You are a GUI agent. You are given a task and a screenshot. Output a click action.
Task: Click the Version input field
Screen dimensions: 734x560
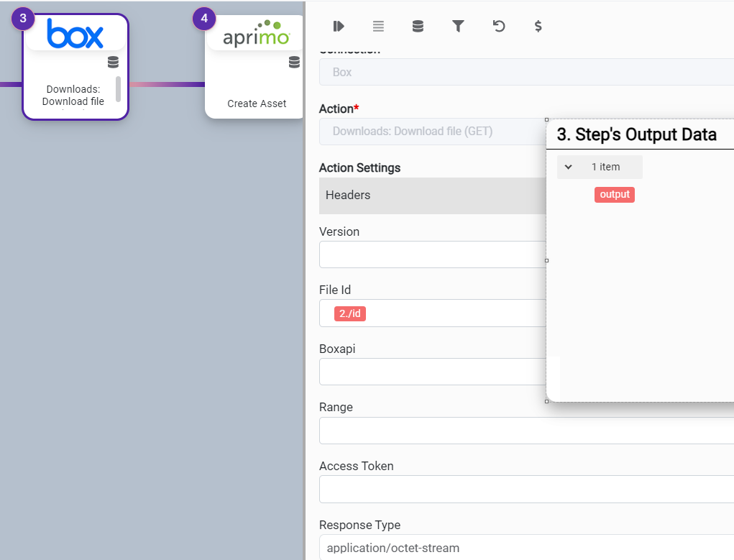click(x=431, y=254)
